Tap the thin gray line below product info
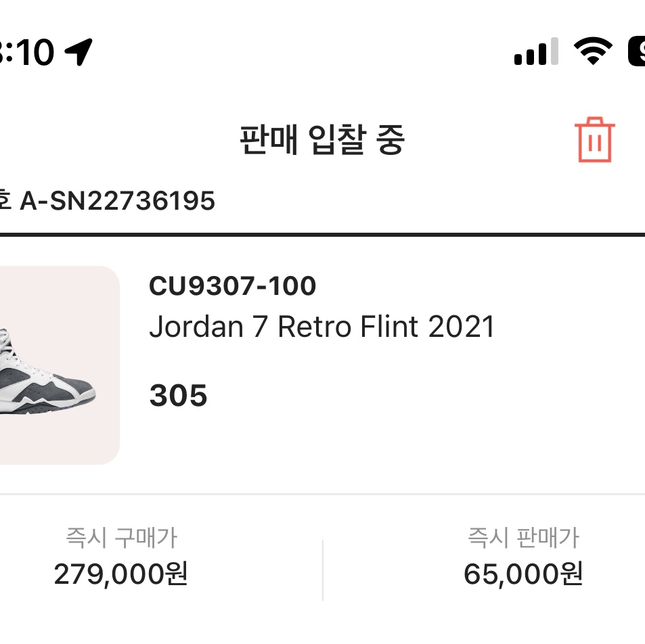The width and height of the screenshot is (645, 644). (322, 495)
